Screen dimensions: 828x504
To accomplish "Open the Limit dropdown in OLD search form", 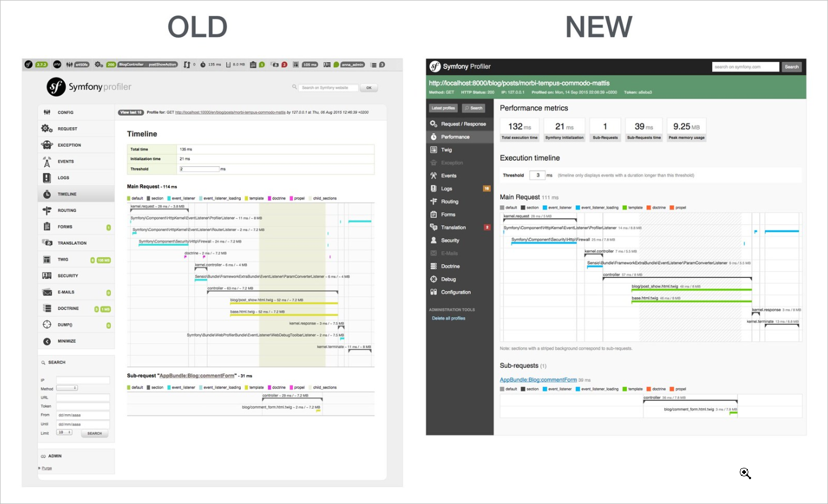I will click(x=64, y=432).
